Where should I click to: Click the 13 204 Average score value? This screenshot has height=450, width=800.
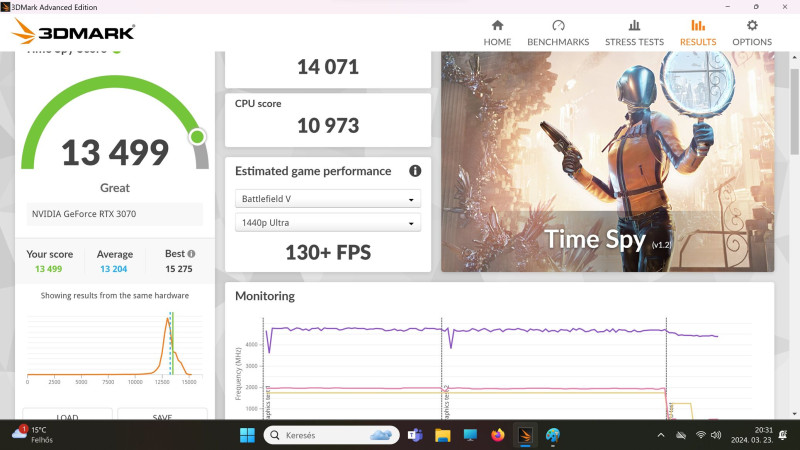pyautogui.click(x=113, y=269)
